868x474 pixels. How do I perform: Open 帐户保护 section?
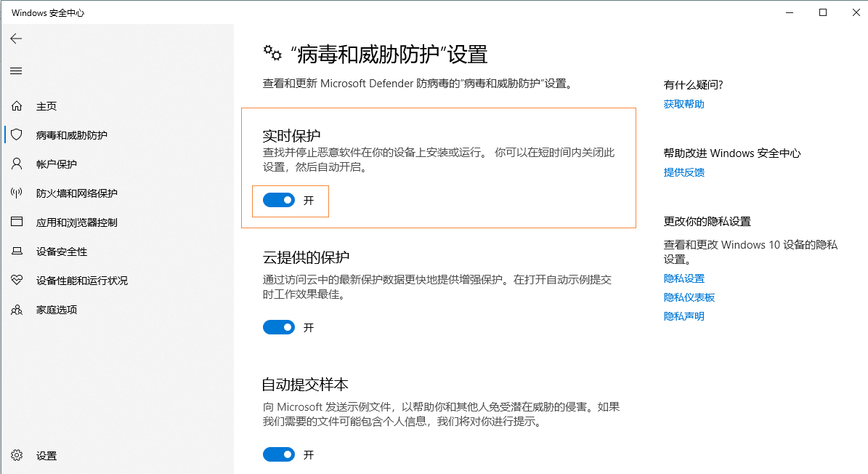(57, 164)
